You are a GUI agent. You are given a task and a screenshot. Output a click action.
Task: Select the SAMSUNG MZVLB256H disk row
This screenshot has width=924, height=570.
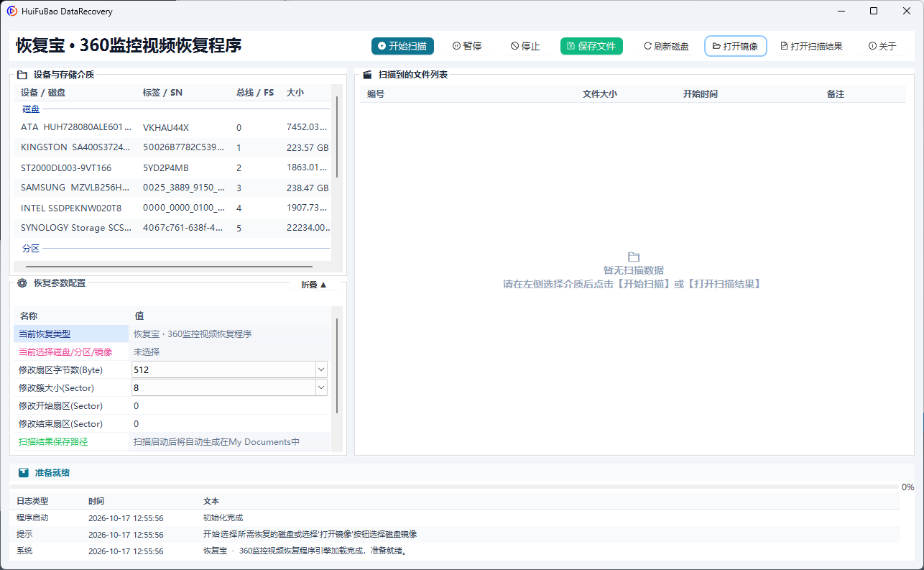click(172, 188)
